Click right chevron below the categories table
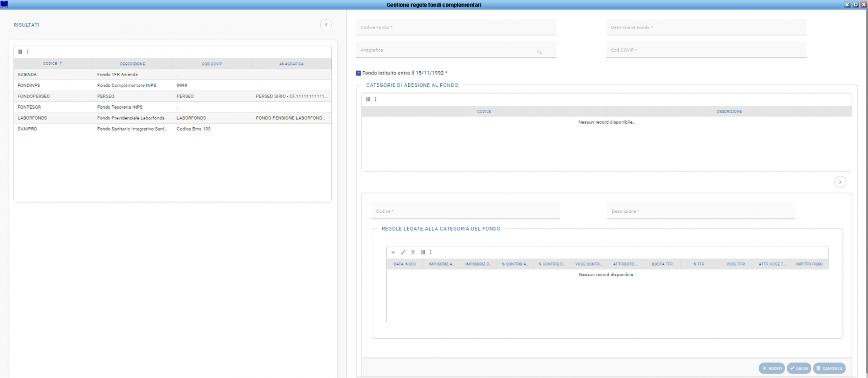 [x=840, y=181]
